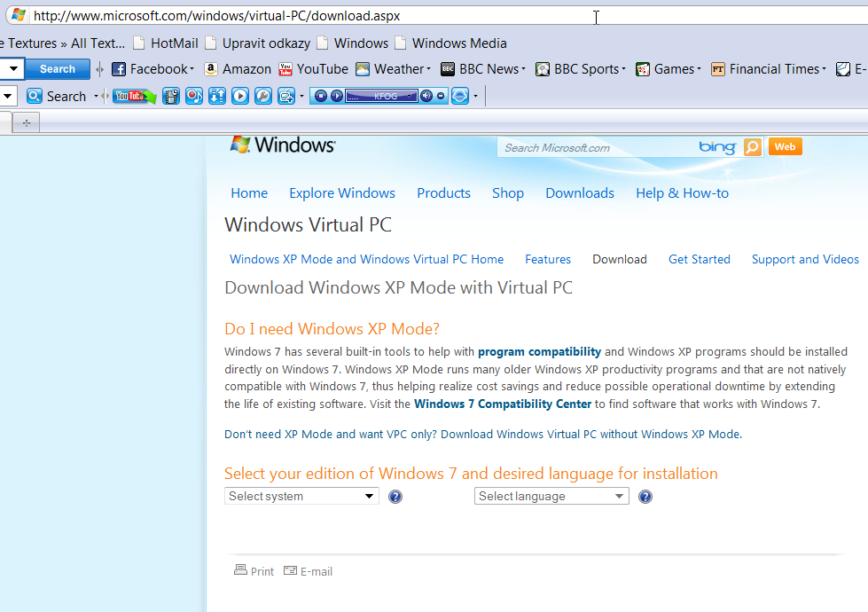The height and width of the screenshot is (612, 868).
Task: Click the magnifier Search icon in the lower toolbar
Action: pyautogui.click(x=35, y=97)
